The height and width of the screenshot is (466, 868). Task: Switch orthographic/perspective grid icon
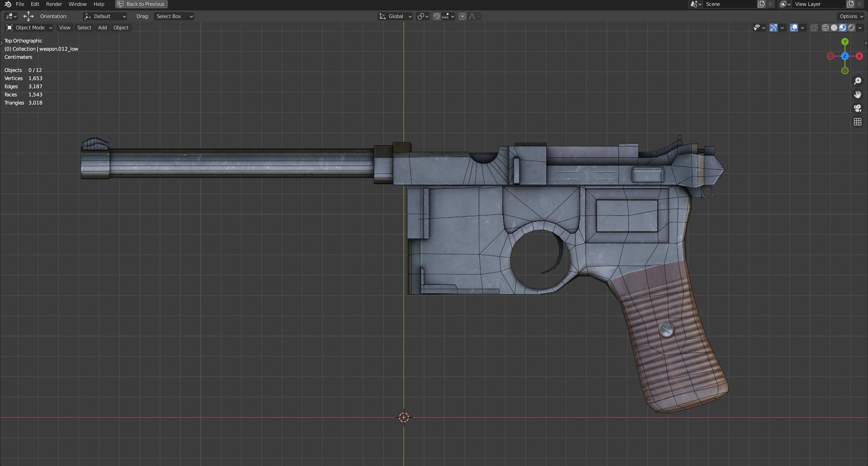pos(858,122)
